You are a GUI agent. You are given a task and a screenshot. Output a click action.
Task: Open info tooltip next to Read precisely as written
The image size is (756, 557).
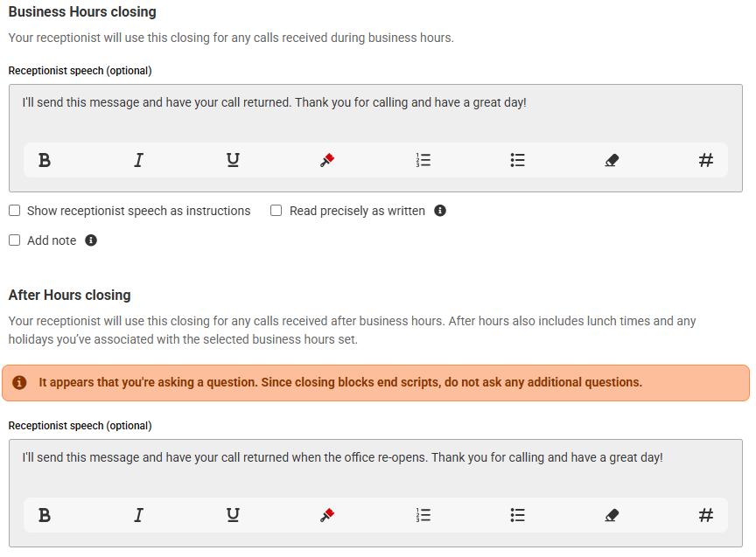click(440, 211)
